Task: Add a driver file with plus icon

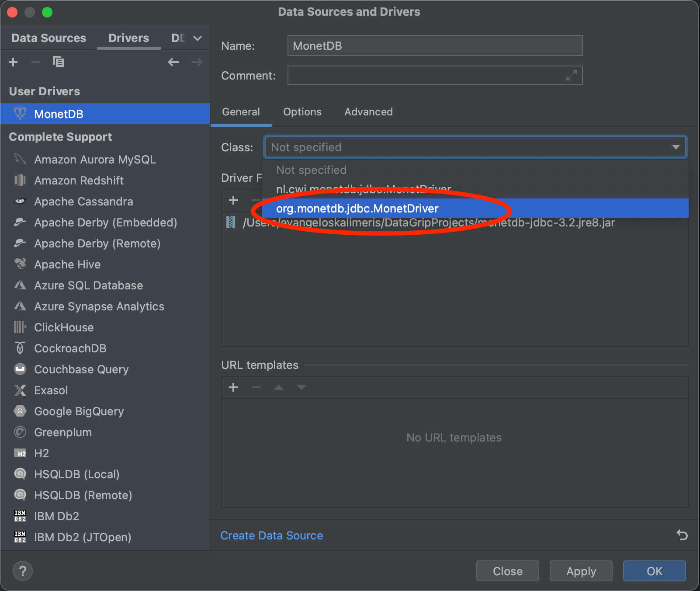Action: coord(233,201)
